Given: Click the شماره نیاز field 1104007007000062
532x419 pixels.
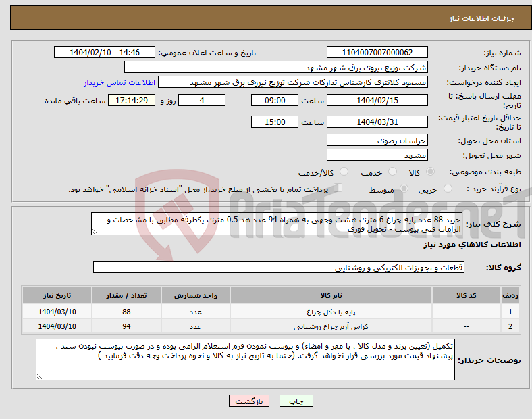Looking at the screenshot, I should 377,52.
